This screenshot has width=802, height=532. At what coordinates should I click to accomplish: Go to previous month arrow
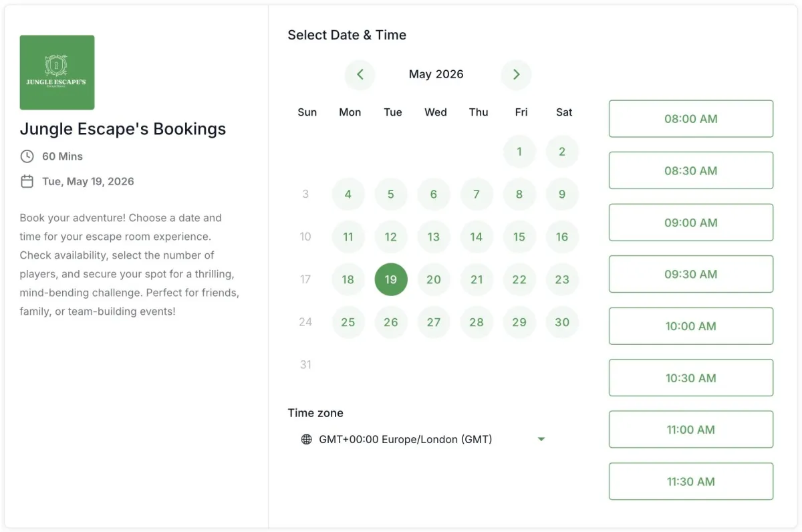(360, 75)
